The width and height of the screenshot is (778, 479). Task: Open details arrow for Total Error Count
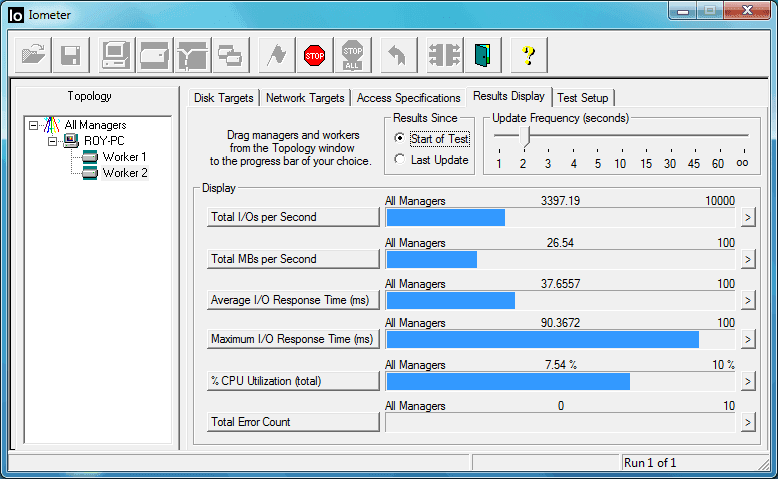pos(748,422)
